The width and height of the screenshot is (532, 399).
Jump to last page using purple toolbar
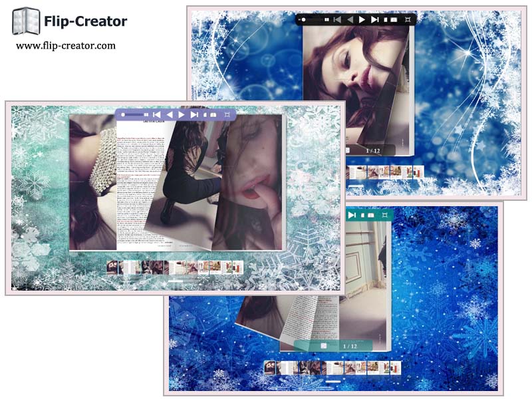pyautogui.click(x=194, y=114)
